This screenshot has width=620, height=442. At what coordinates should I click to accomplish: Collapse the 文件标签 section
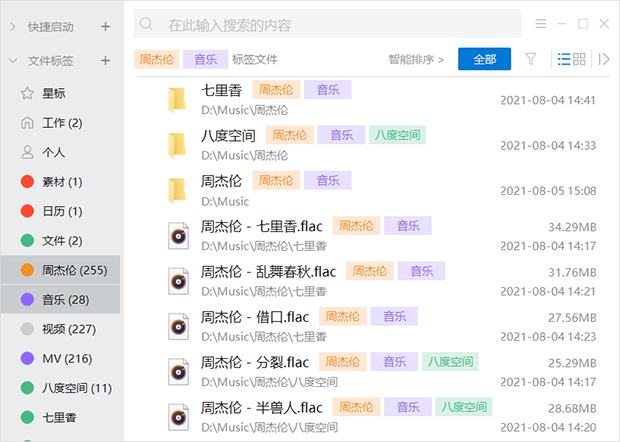(x=13, y=60)
